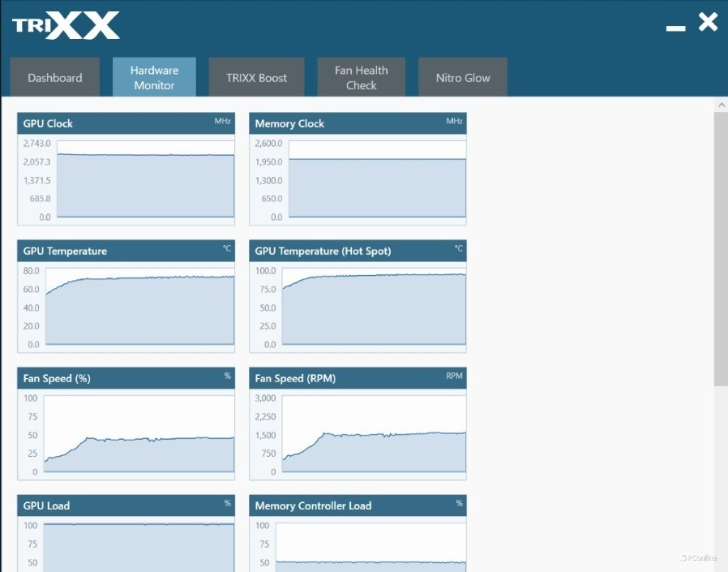The height and width of the screenshot is (572, 728).
Task: Click the 1,371.5 GPU Clock axis value
Action: click(36, 180)
